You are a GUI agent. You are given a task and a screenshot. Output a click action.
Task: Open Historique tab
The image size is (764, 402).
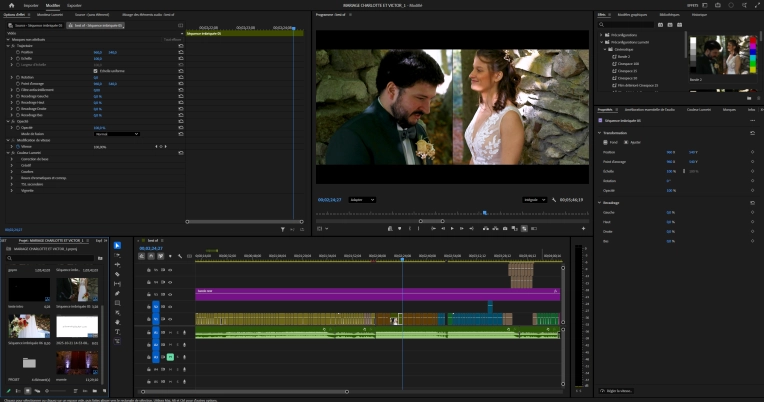coord(699,15)
